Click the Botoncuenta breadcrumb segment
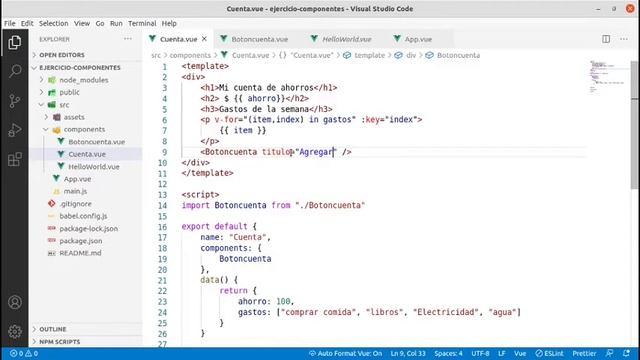The height and width of the screenshot is (360, 640). point(458,55)
